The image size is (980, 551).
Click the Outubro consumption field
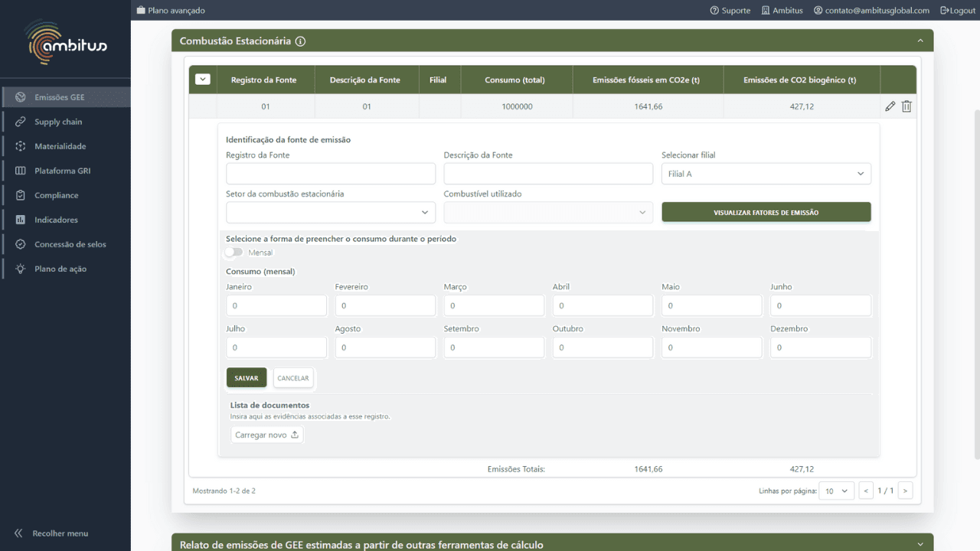(x=603, y=347)
